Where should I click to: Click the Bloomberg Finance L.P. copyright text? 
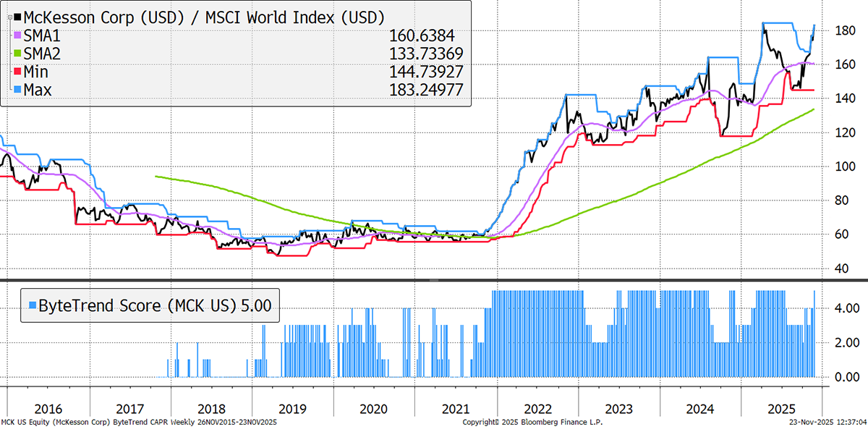(x=532, y=421)
